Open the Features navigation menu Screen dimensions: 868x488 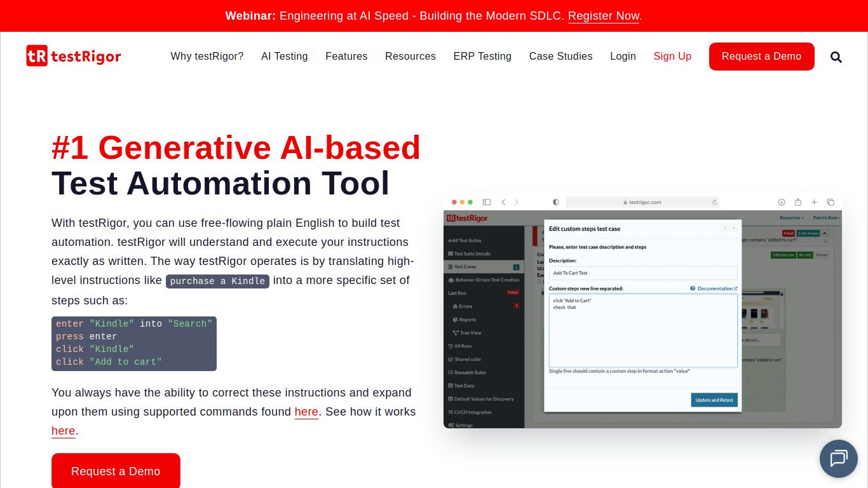(346, 57)
